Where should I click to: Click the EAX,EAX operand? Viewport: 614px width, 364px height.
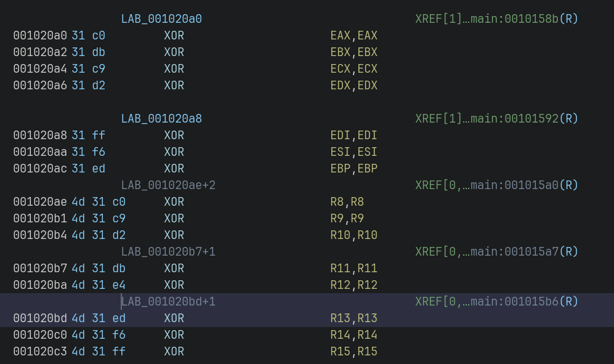point(353,36)
